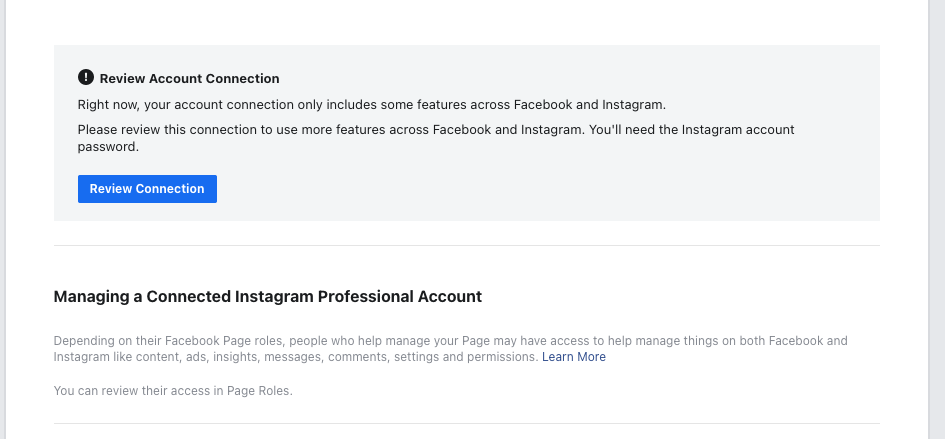This screenshot has width=945, height=439.
Task: Click the 'Professional Account' words in heading
Action: coord(400,297)
